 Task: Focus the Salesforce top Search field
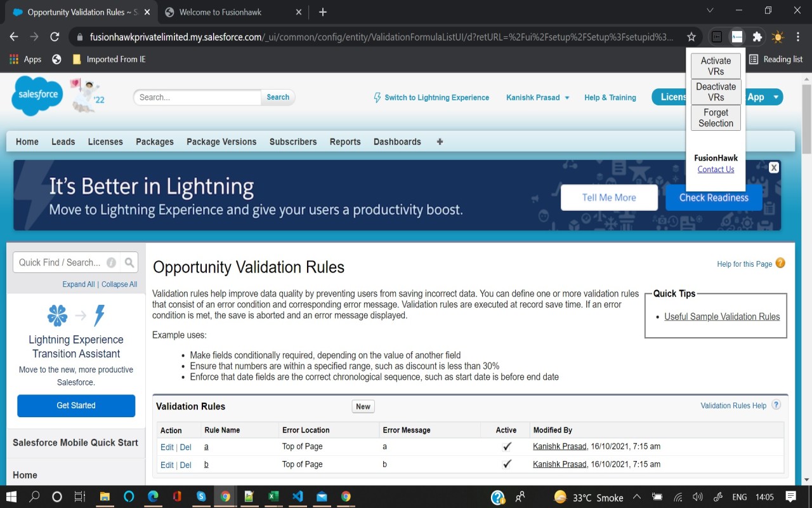click(197, 97)
